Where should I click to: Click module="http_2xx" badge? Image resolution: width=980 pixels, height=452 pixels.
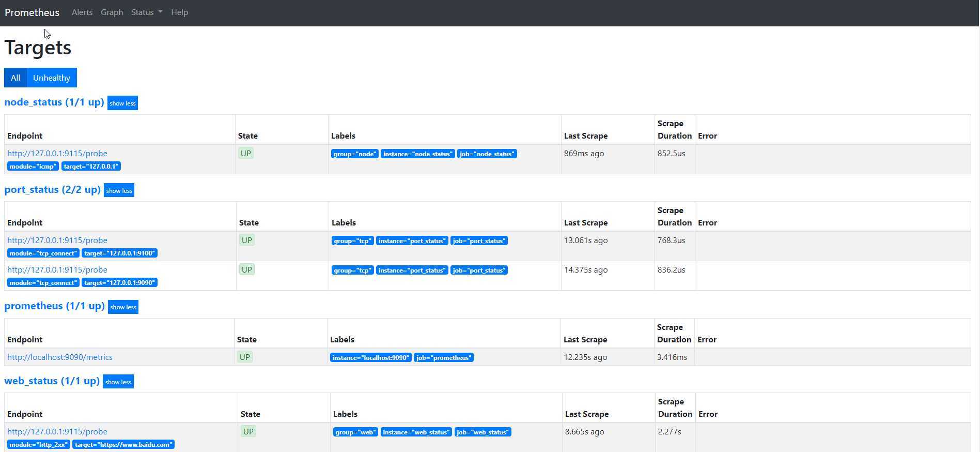click(x=39, y=445)
